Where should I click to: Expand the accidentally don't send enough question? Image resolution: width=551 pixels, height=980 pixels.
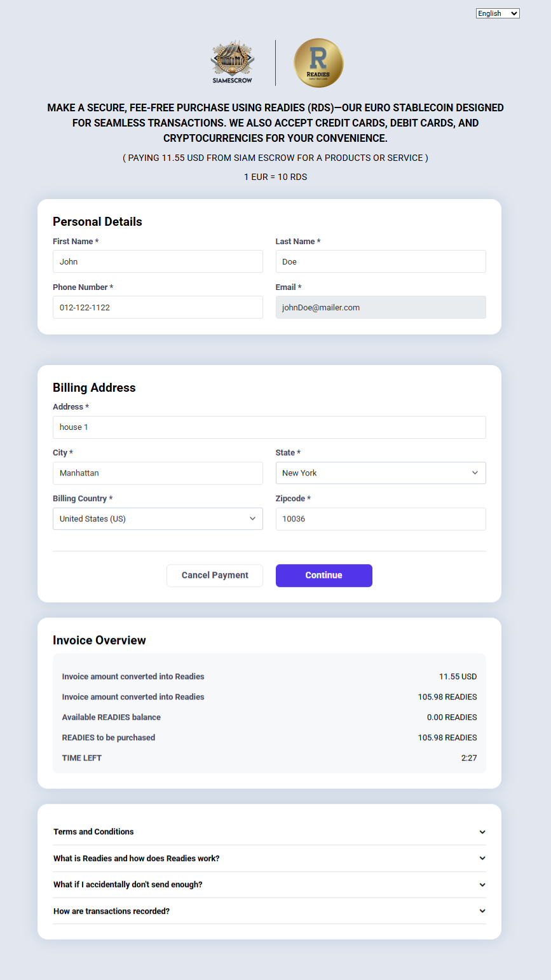(x=269, y=885)
